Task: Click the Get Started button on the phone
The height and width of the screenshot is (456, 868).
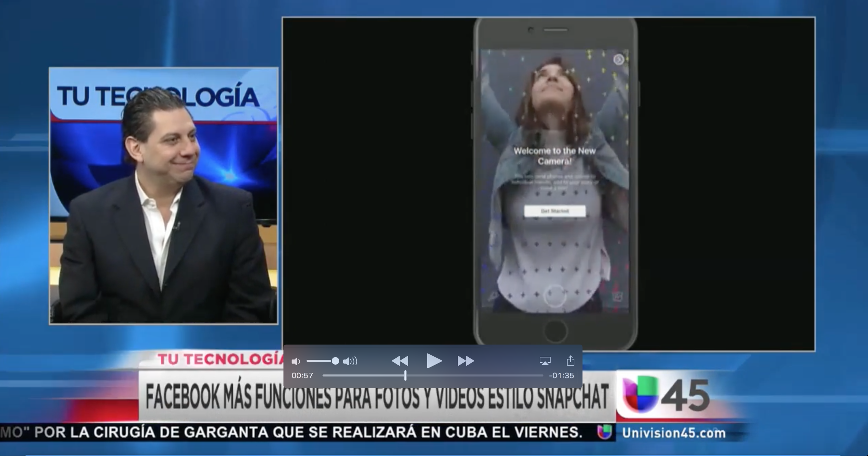Action: click(555, 211)
